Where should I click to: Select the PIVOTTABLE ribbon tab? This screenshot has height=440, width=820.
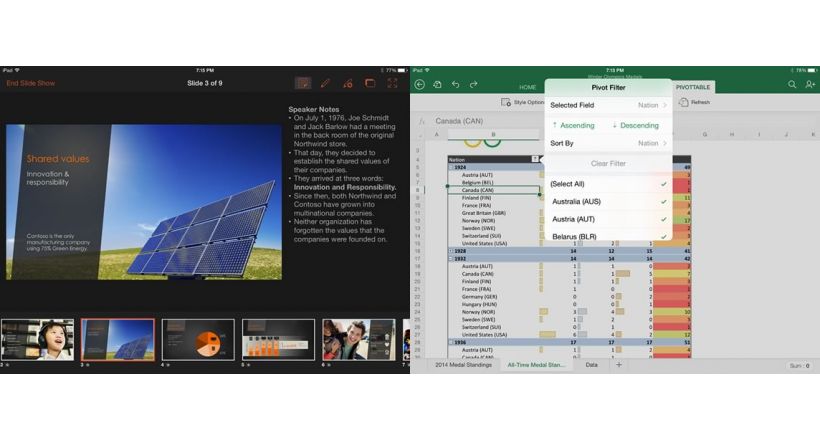[x=692, y=87]
